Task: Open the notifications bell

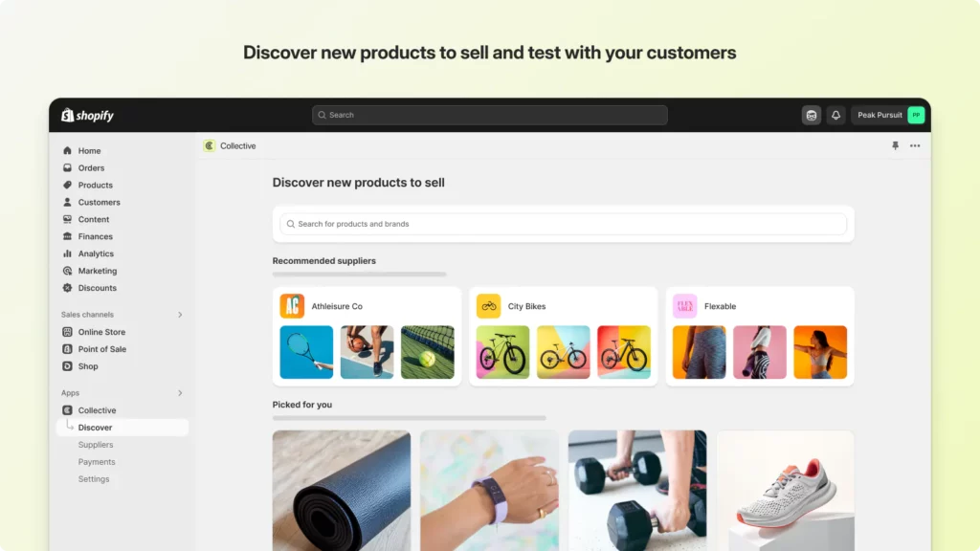Action: (835, 115)
